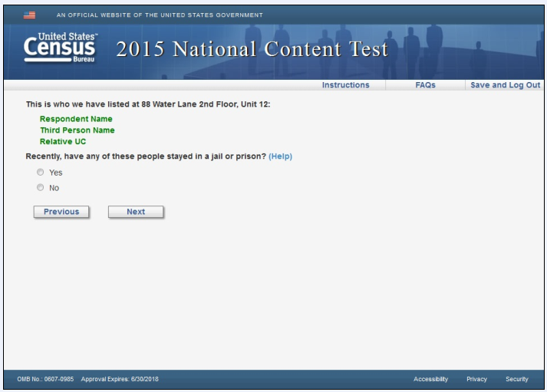This screenshot has width=547, height=392.
Task: Select the Yes radio button
Action: [x=41, y=172]
